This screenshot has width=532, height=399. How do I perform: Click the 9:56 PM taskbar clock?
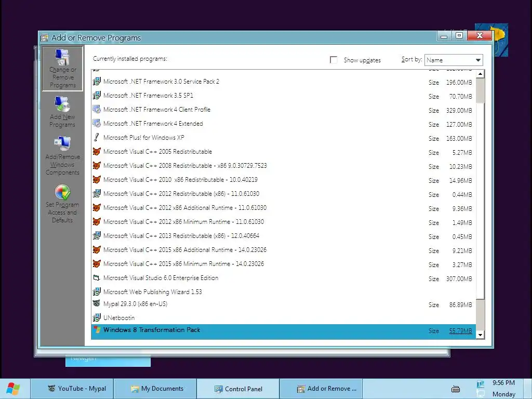(503, 383)
